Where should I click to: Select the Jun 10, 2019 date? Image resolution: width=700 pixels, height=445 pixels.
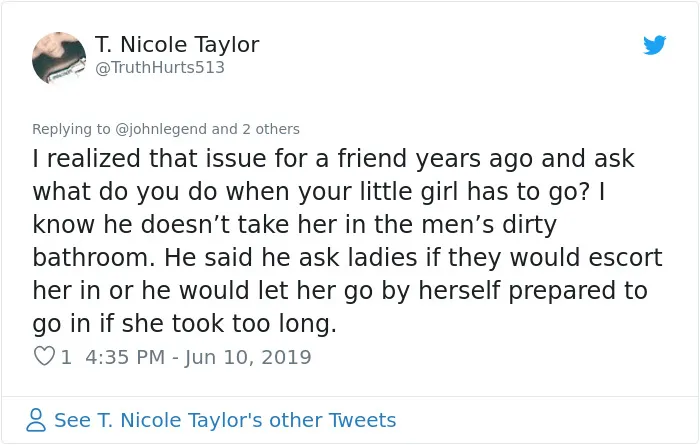pos(248,357)
